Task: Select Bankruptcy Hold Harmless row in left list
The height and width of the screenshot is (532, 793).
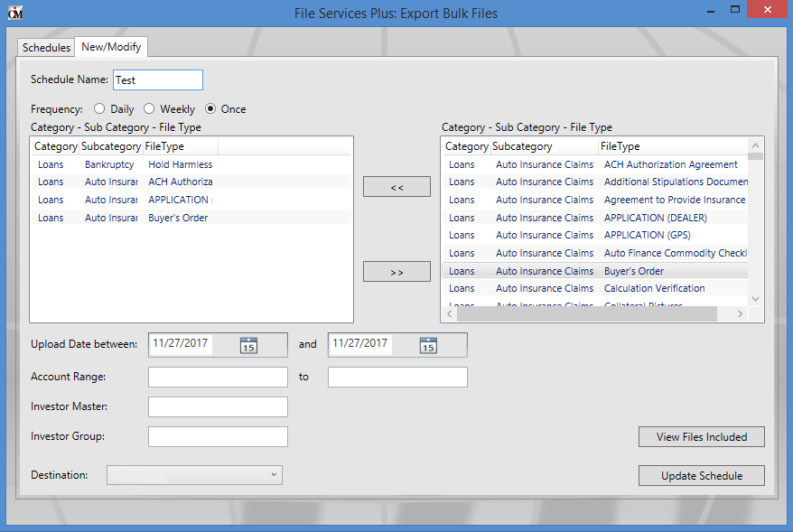Action: [126, 165]
